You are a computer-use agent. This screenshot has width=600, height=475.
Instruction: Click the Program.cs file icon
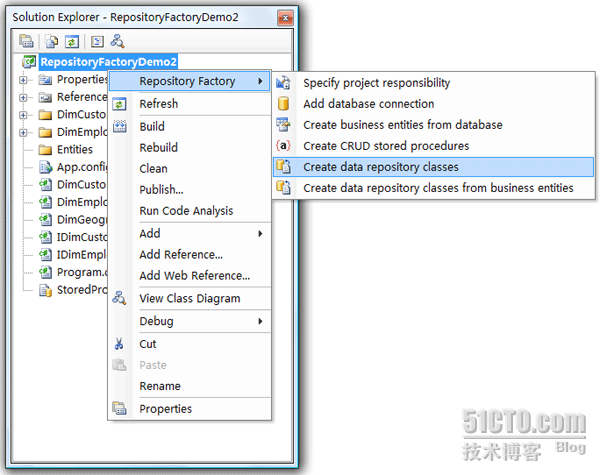[46, 272]
